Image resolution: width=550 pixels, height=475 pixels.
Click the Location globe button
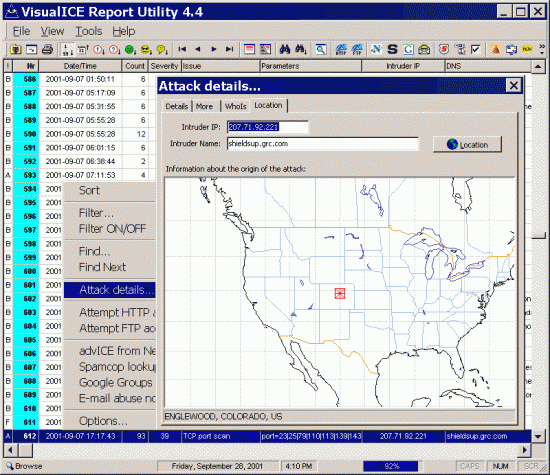pos(467,145)
